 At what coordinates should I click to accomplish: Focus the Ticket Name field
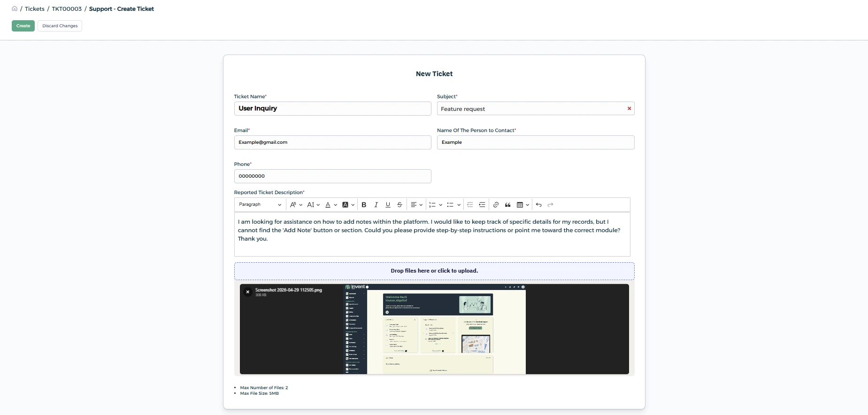tap(332, 109)
